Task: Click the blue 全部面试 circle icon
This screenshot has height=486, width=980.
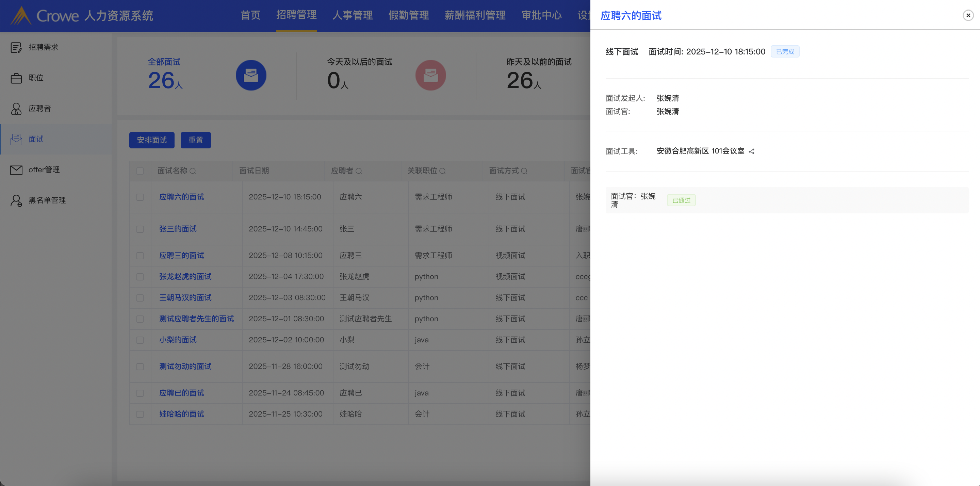Action: tap(251, 75)
